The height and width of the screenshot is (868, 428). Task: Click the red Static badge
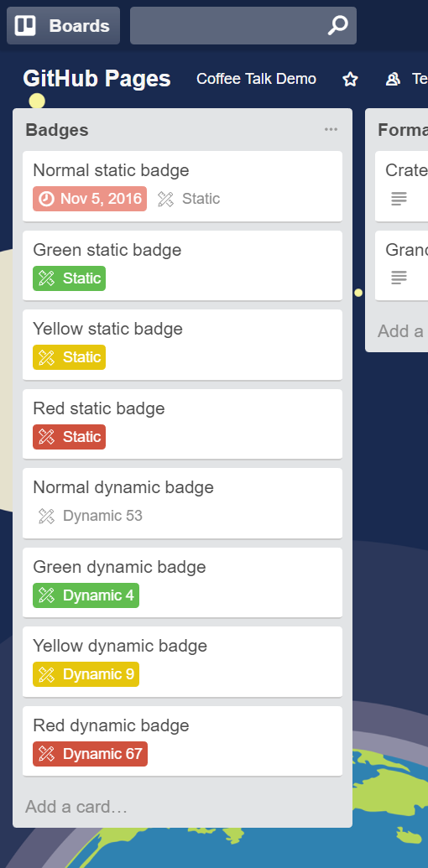pos(69,437)
